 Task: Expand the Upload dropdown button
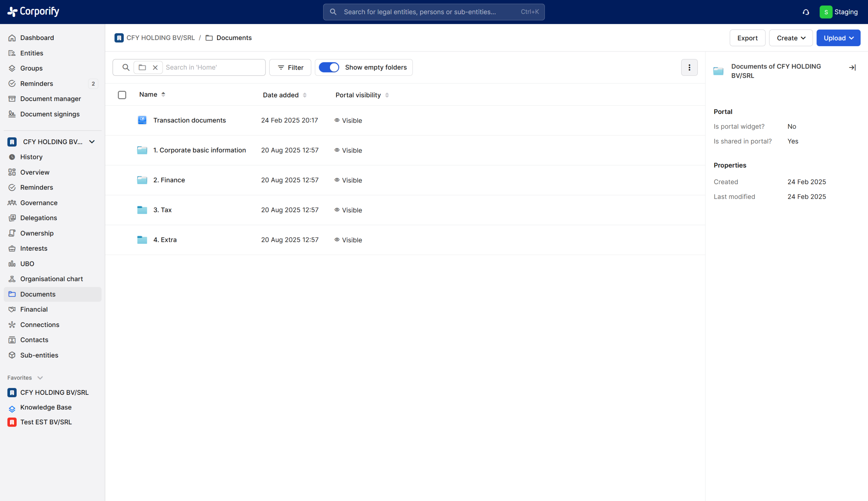838,38
